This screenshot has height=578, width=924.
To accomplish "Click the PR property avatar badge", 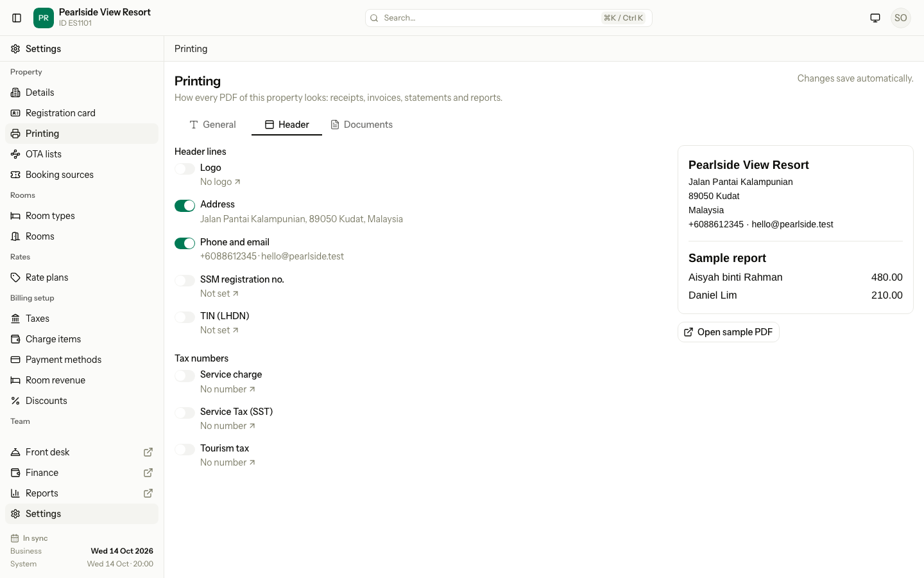I will point(44,18).
